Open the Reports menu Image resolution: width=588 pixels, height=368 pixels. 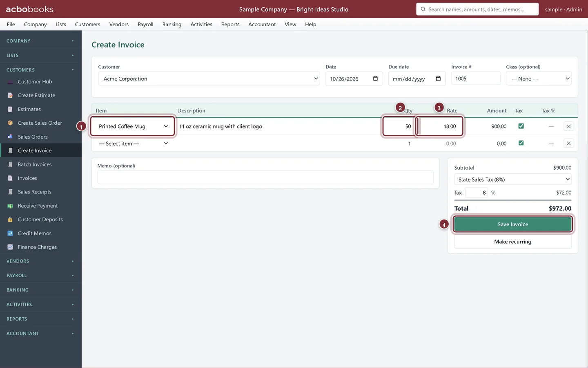(230, 25)
